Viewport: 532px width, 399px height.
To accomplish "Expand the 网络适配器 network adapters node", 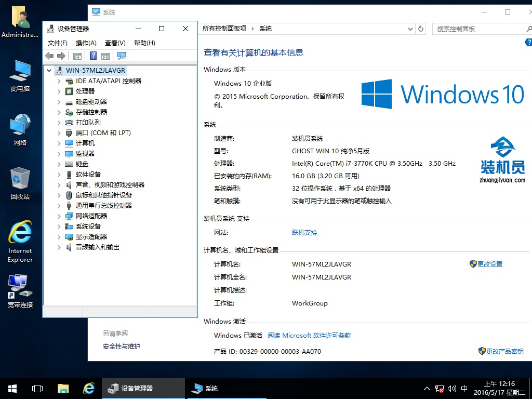I will tap(59, 216).
